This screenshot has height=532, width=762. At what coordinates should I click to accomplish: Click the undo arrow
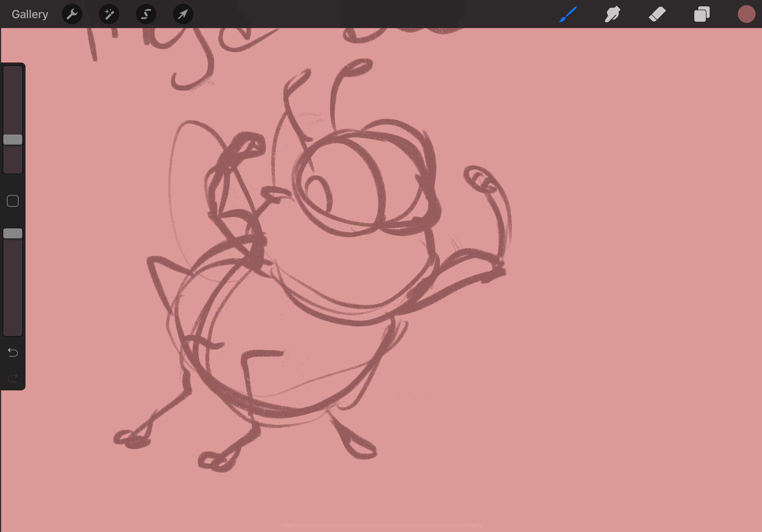point(13,352)
